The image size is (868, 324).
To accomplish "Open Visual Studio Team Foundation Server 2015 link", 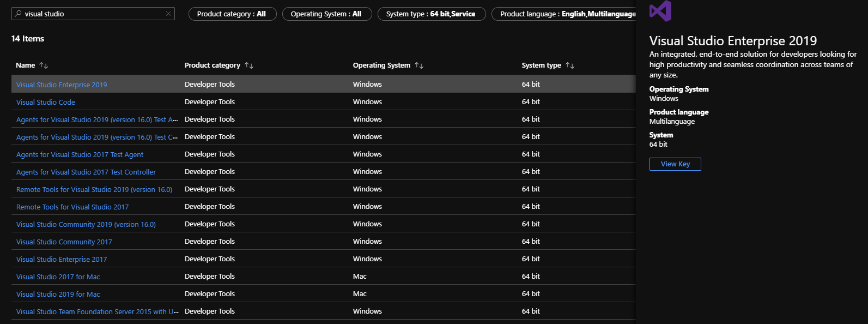I will [x=98, y=311].
